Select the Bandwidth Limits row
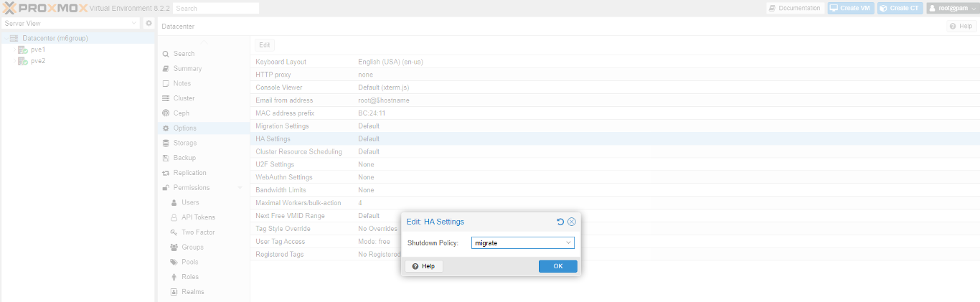Image resolution: width=980 pixels, height=302 pixels. tap(615, 190)
